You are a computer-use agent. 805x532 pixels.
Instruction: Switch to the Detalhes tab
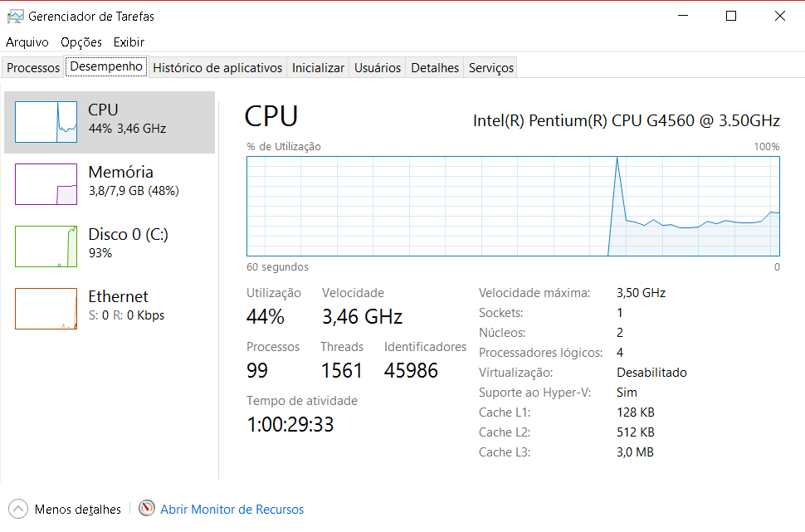[435, 68]
